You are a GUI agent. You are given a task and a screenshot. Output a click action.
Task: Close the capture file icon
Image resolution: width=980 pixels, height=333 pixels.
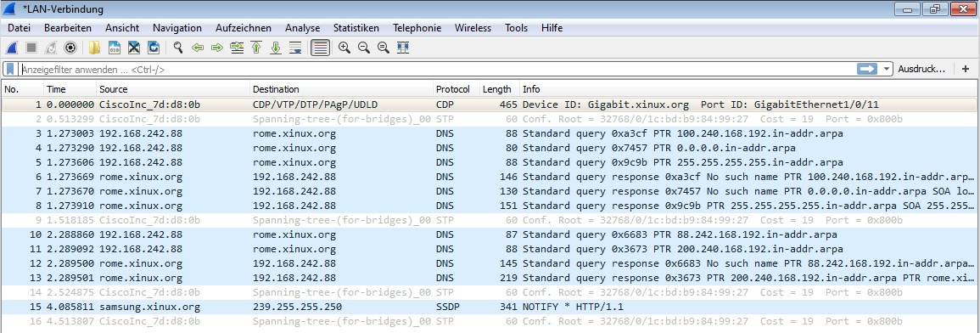click(x=134, y=48)
